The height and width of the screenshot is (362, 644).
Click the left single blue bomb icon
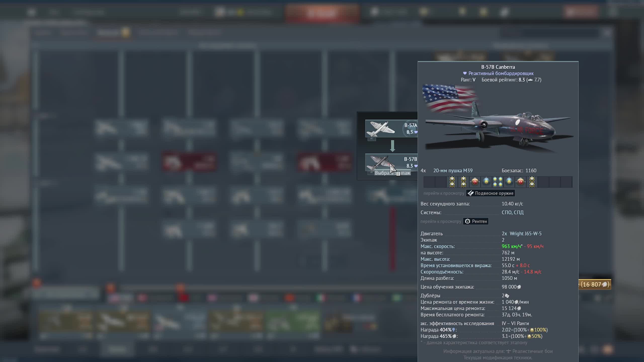486,181
